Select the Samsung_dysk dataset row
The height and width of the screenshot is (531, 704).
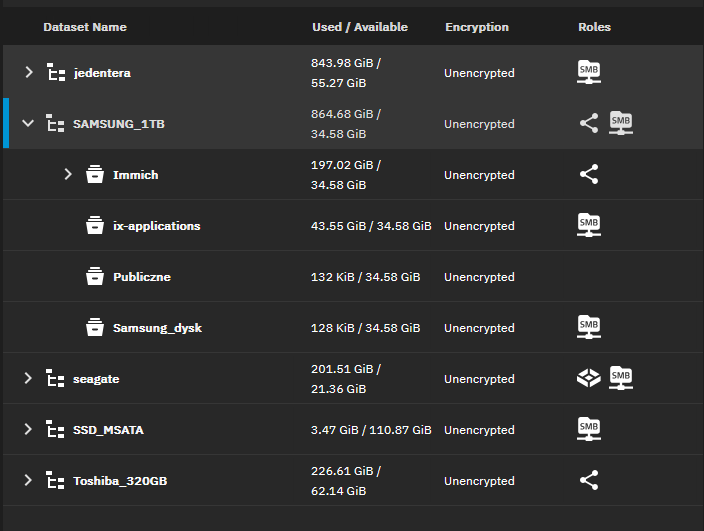click(x=157, y=328)
